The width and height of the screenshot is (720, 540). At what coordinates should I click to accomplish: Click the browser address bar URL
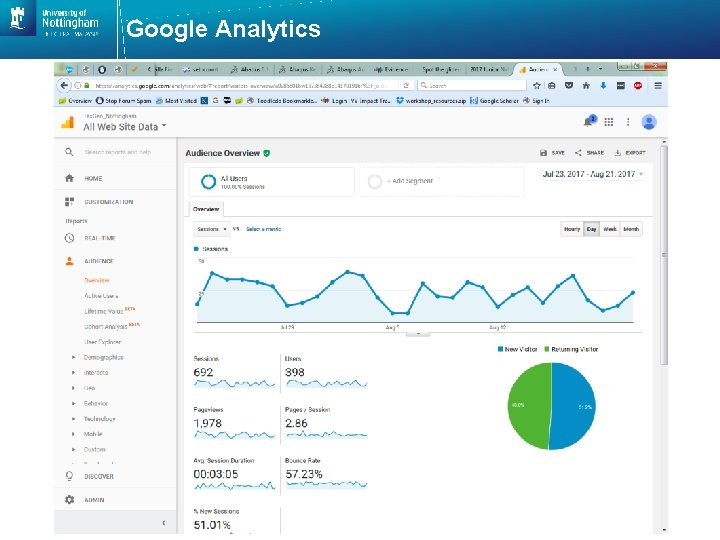point(239,85)
